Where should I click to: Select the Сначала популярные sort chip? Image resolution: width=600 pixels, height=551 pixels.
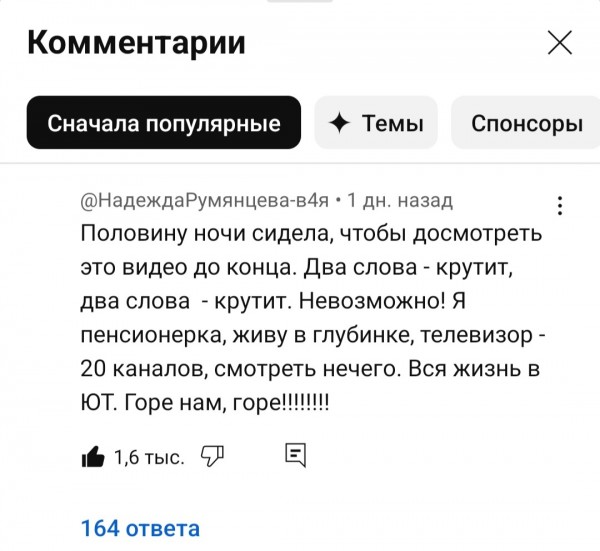164,124
